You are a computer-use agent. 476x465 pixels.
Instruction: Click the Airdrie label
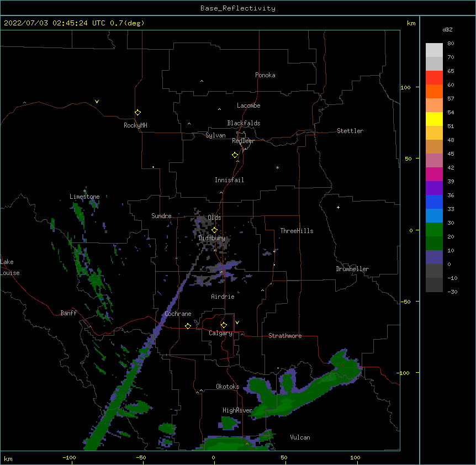[223, 297]
